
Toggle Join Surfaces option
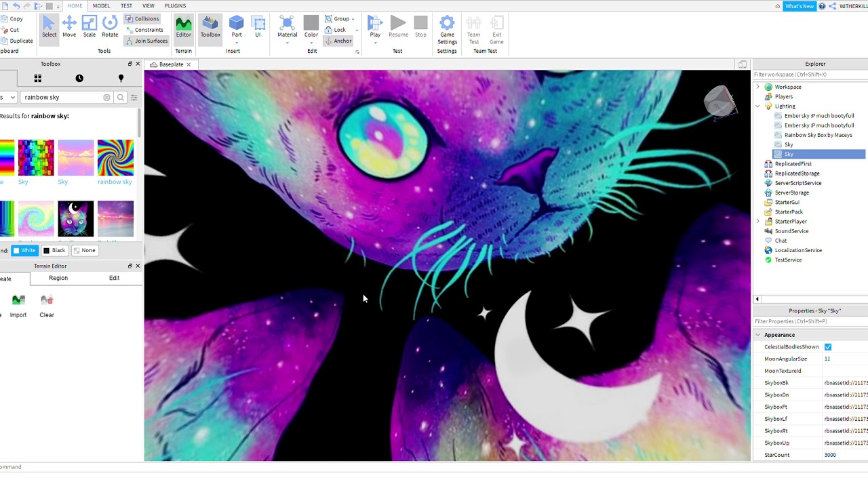click(x=146, y=41)
